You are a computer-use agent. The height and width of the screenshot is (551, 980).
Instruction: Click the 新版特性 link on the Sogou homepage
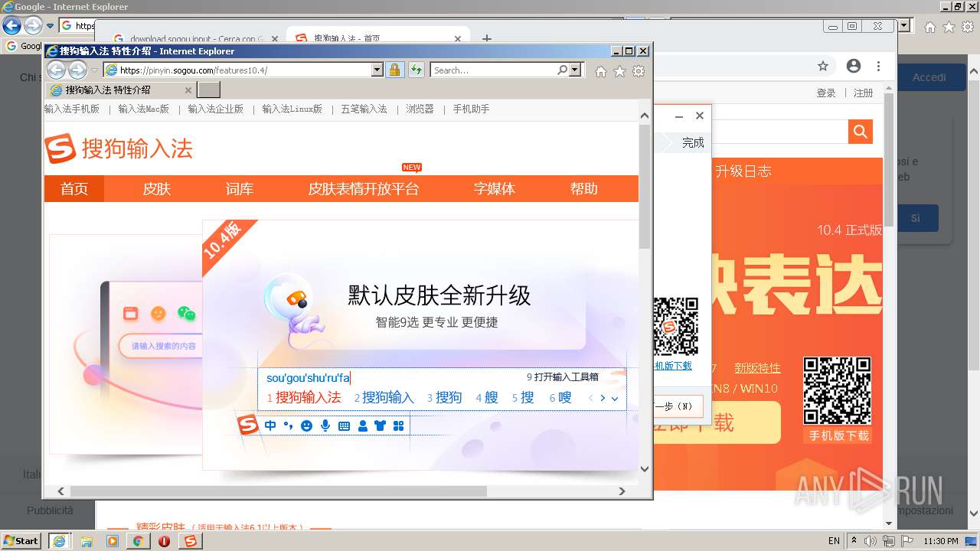tap(757, 368)
